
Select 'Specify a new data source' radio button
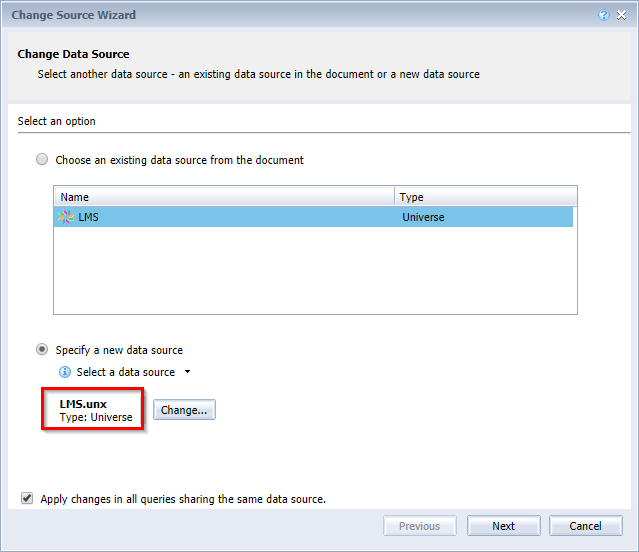point(42,350)
